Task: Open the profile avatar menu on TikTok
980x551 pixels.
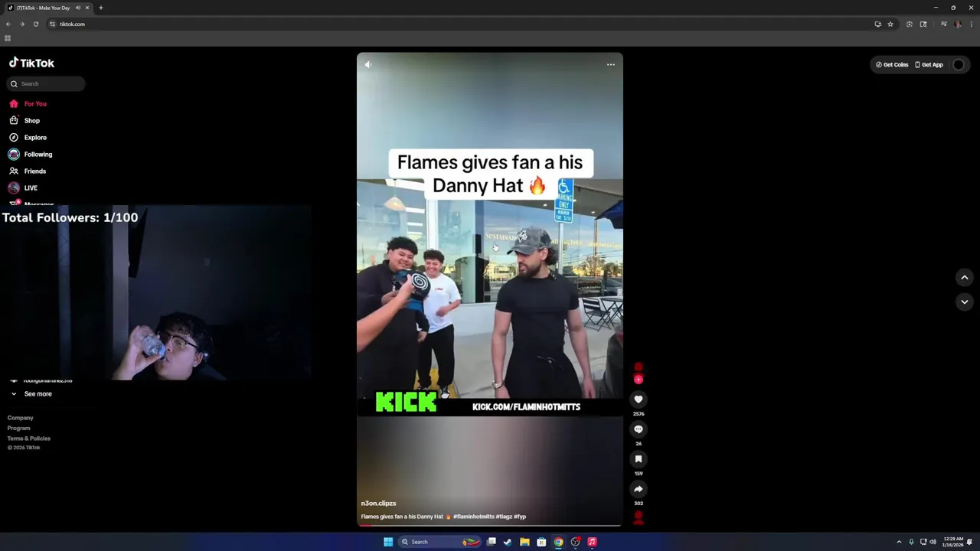Action: coord(959,64)
